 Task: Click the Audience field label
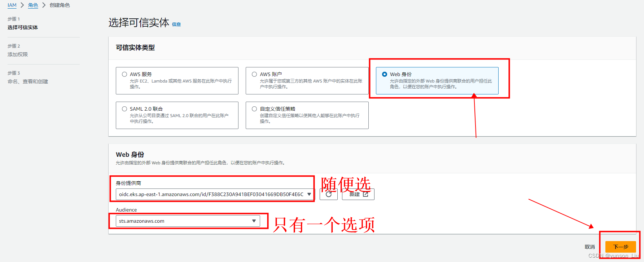click(126, 210)
